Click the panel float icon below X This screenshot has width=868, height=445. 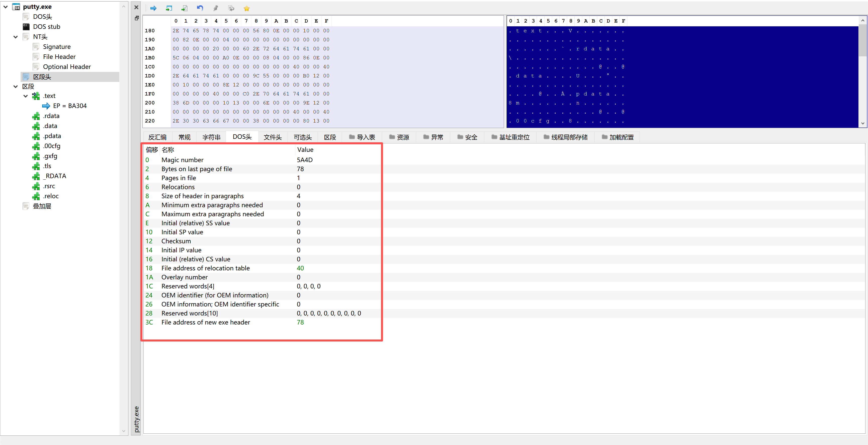pyautogui.click(x=136, y=18)
